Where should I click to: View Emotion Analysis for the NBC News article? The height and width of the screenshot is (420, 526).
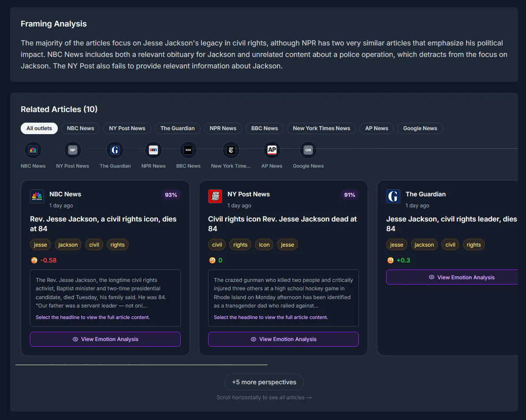point(105,339)
